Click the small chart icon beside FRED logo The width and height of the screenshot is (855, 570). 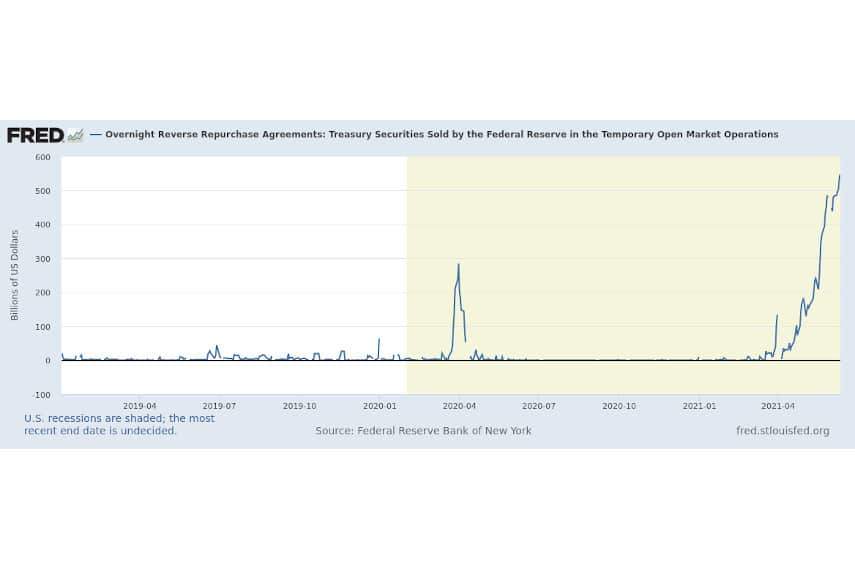(75, 135)
